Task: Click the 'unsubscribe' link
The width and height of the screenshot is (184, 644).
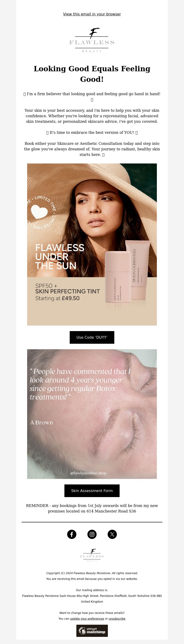Action: 117,618
